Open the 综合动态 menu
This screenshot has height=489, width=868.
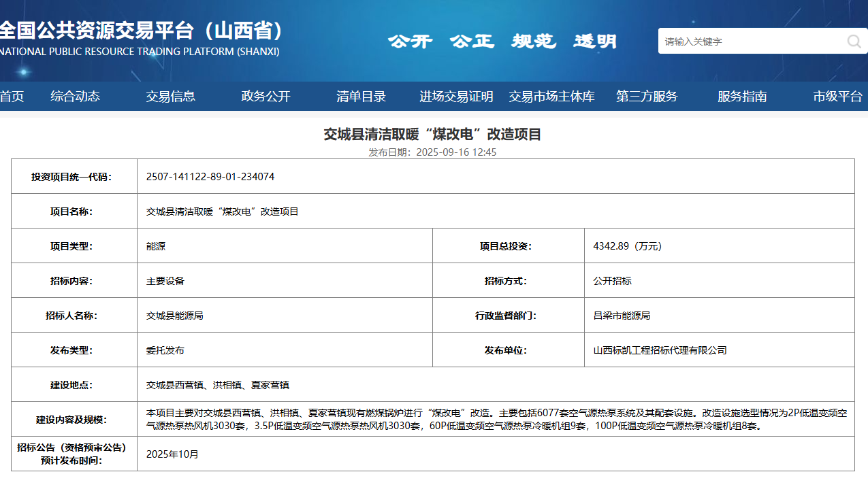pos(75,97)
